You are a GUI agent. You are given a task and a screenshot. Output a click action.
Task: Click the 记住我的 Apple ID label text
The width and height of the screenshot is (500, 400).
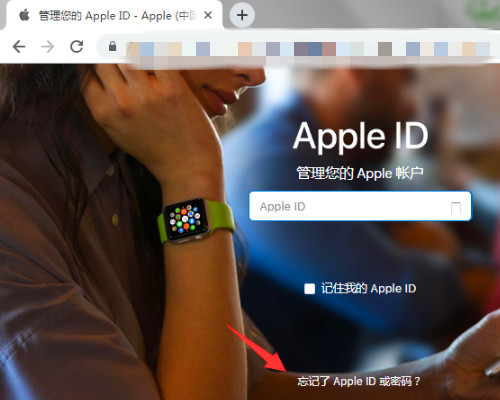(x=368, y=288)
